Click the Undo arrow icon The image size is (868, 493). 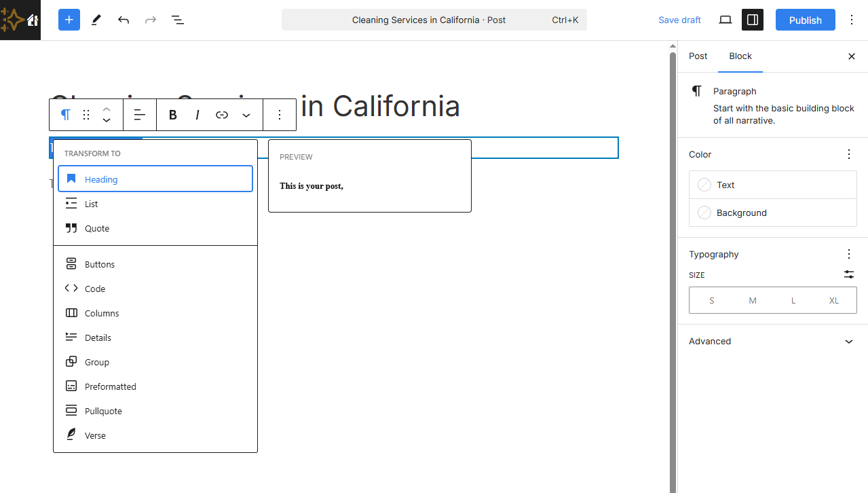[124, 20]
